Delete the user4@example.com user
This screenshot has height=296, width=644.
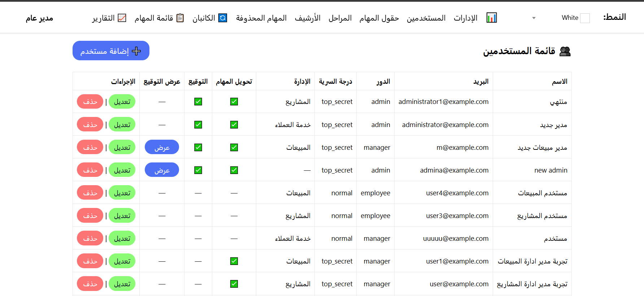[90, 192]
